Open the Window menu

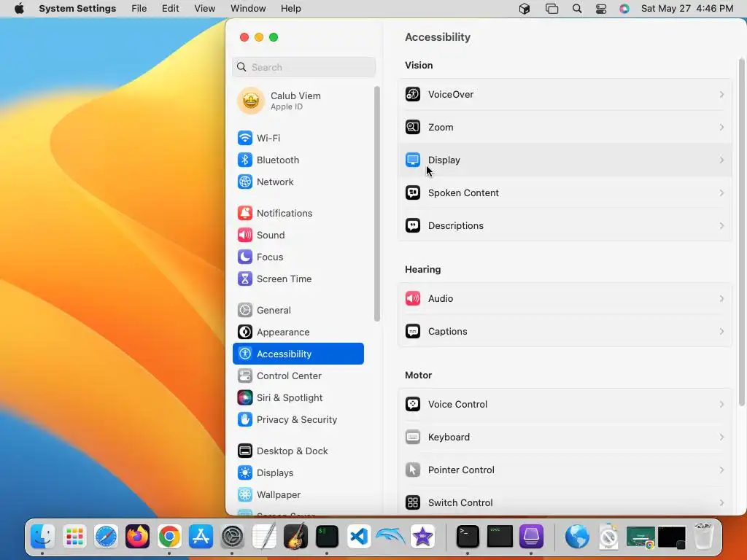pos(248,9)
